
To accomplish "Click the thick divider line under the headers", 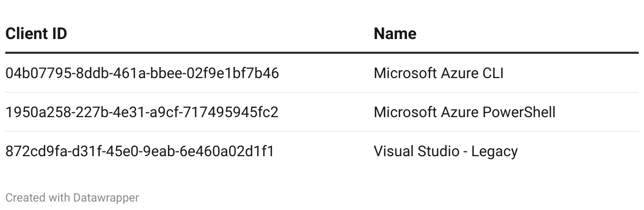I will click(x=322, y=53).
